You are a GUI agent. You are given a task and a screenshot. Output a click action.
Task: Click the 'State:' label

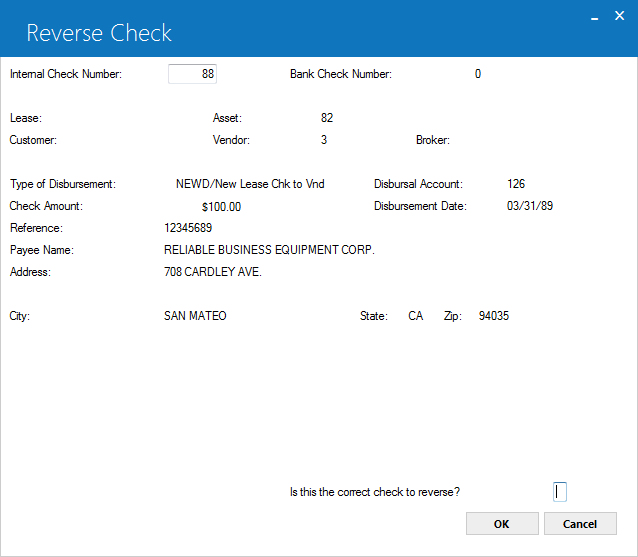click(374, 316)
